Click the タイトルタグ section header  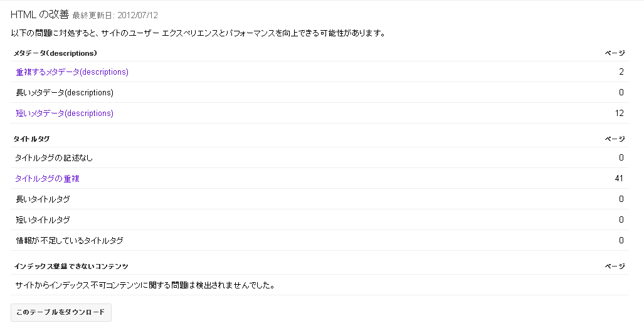tap(31, 139)
